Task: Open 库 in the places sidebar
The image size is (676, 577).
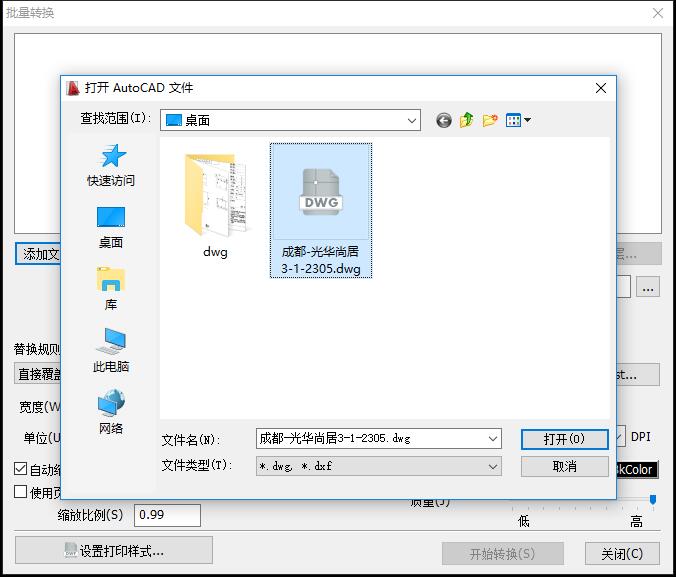Action: pyautogui.click(x=111, y=289)
